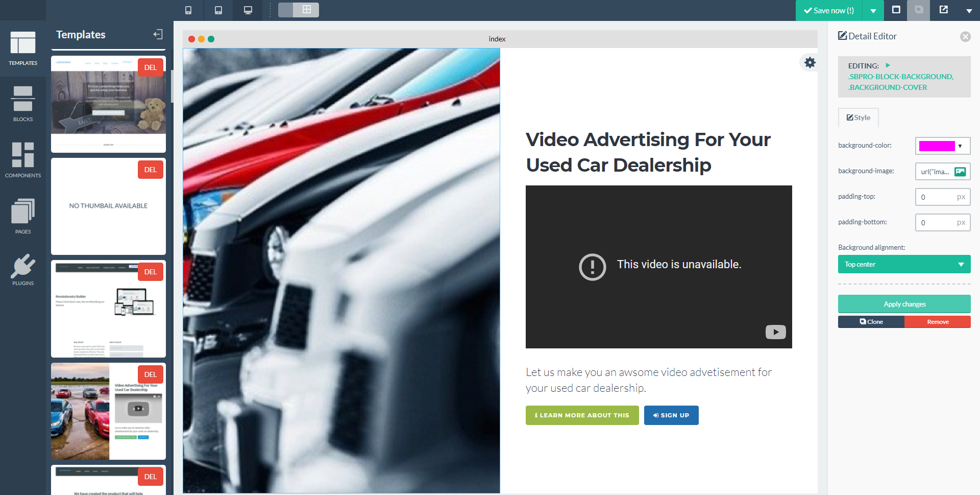Select the used car dealership template thumbnail
Image resolution: width=980 pixels, height=495 pixels.
108,411
